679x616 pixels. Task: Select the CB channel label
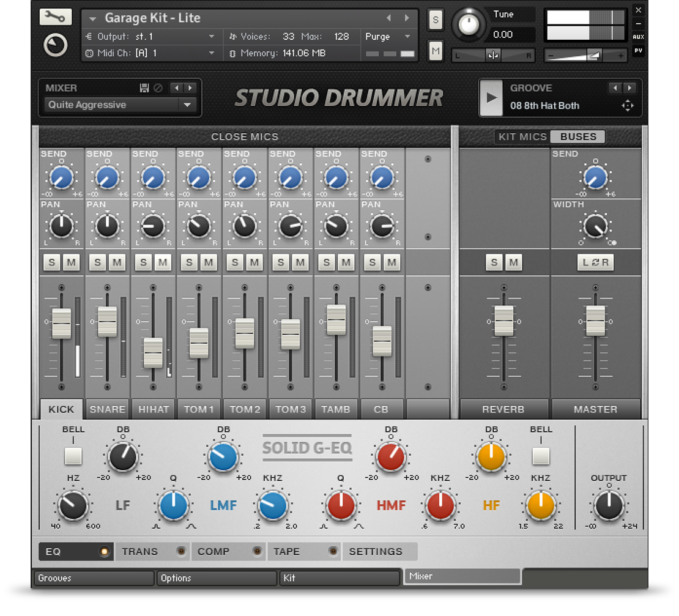(x=382, y=409)
